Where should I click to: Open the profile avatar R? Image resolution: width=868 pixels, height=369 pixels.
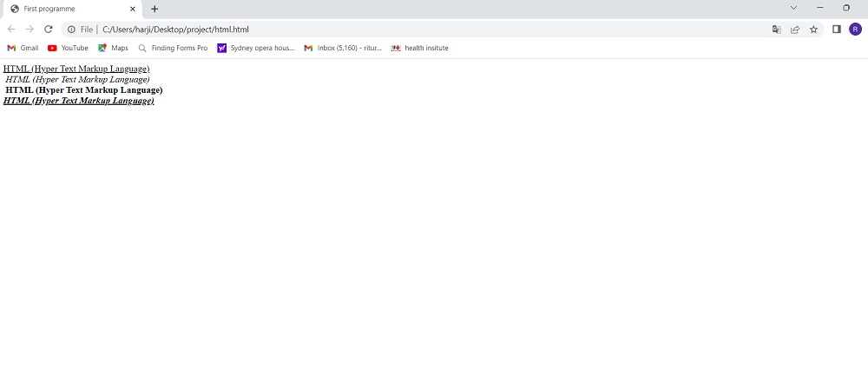(x=855, y=30)
